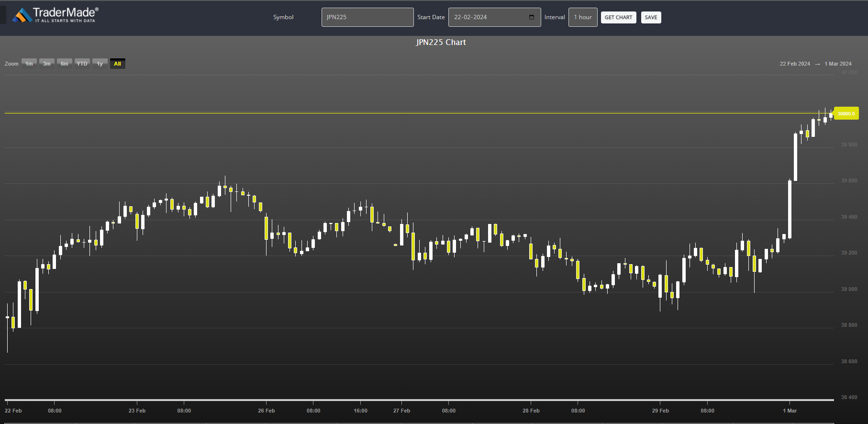This screenshot has width=868, height=424.
Task: Click the SAVE button
Action: point(651,17)
